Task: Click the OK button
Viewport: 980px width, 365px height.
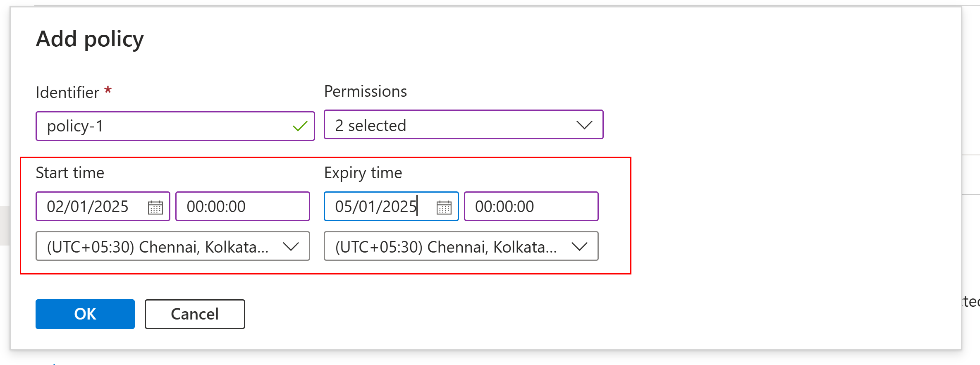Action: tap(85, 314)
